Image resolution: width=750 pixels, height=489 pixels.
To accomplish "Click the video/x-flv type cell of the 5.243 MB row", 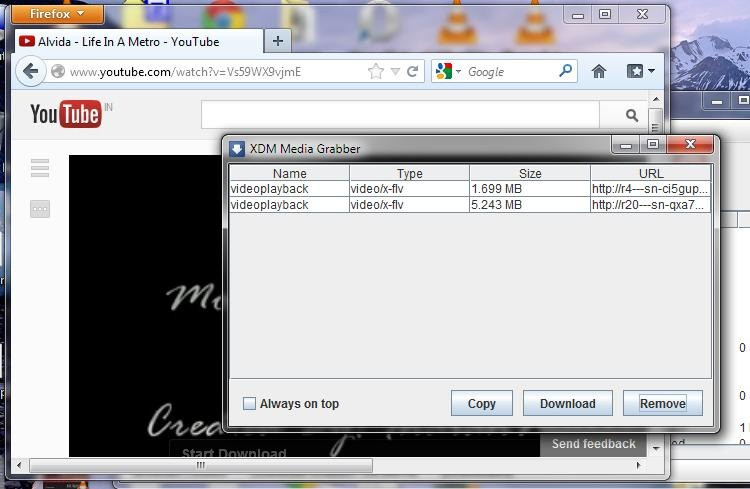I will coord(409,205).
